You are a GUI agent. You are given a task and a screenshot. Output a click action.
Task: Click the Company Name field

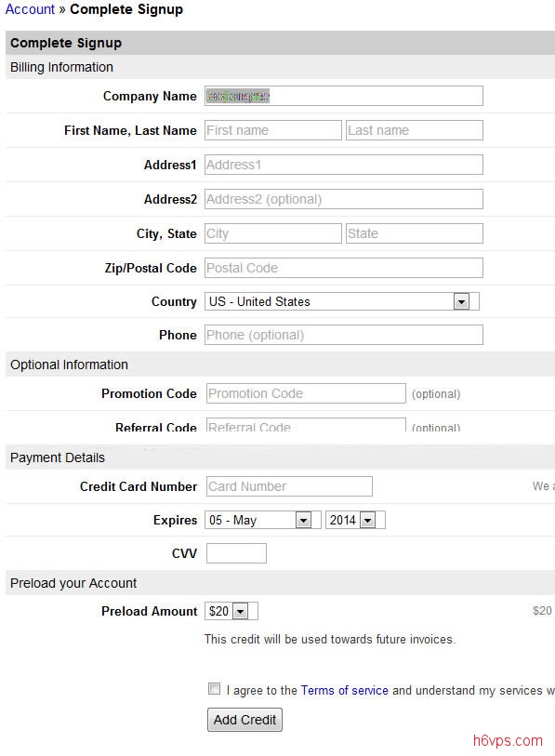click(344, 96)
